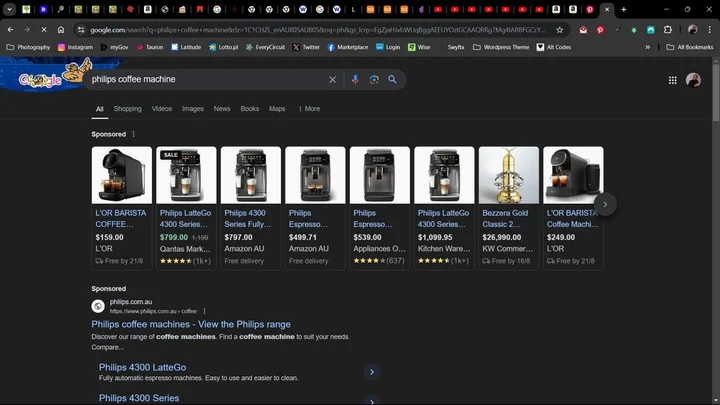This screenshot has width=720, height=405.
Task: Open Bezzera Gold Classic listing title
Action: click(x=505, y=219)
